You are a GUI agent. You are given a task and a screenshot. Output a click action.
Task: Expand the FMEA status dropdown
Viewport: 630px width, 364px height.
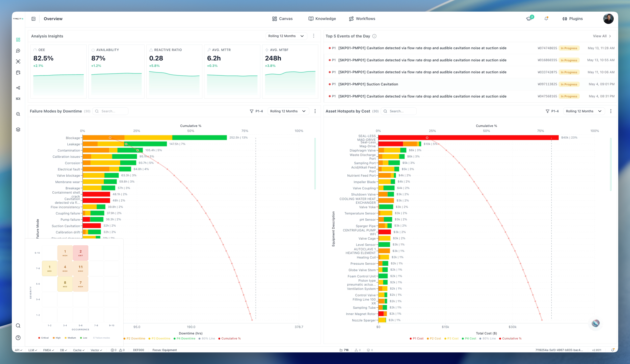pos(49,350)
